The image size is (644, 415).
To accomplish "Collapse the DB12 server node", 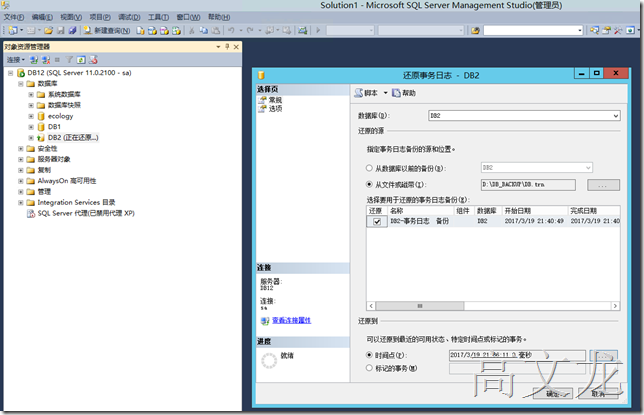I will click(x=10, y=73).
